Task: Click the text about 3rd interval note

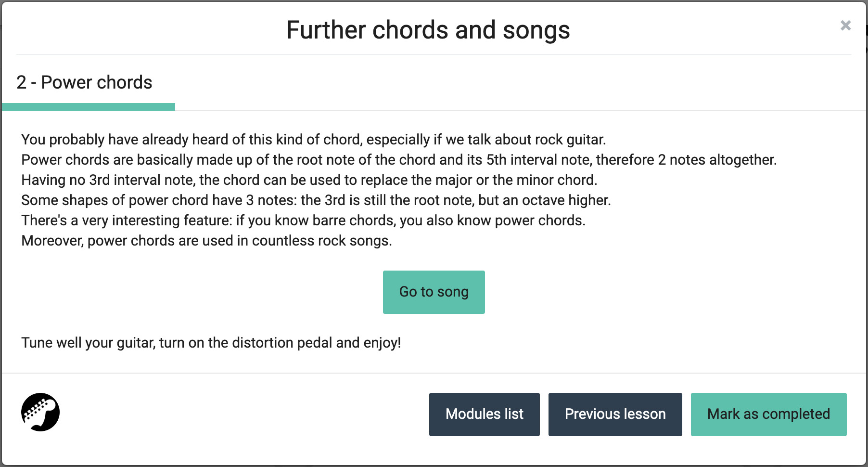Action: coord(308,180)
